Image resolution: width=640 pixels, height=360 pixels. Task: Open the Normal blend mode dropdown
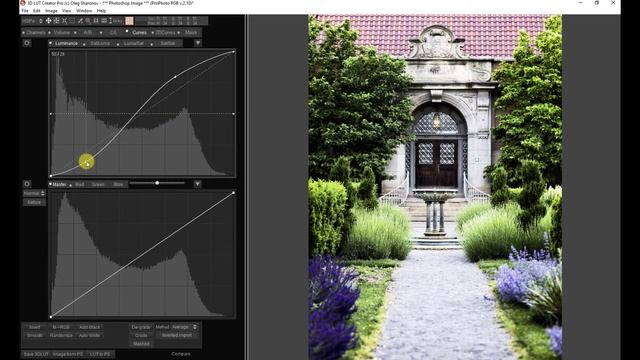tap(34, 193)
